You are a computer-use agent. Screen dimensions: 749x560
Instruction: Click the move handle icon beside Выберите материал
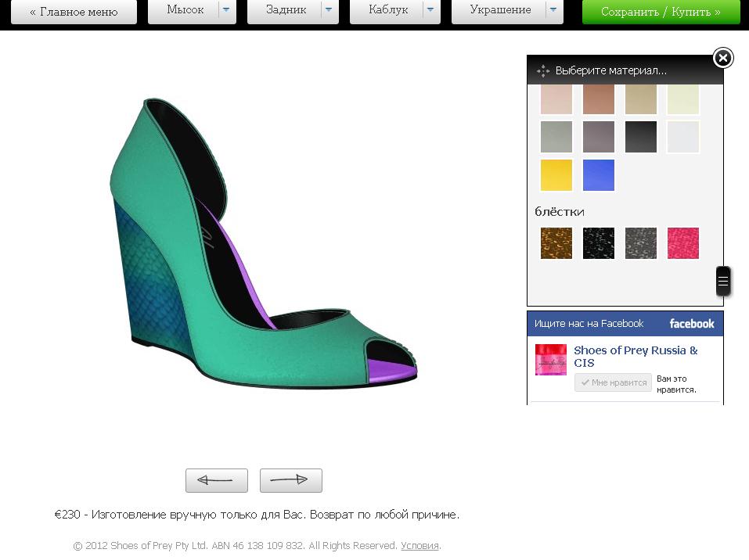pyautogui.click(x=543, y=70)
